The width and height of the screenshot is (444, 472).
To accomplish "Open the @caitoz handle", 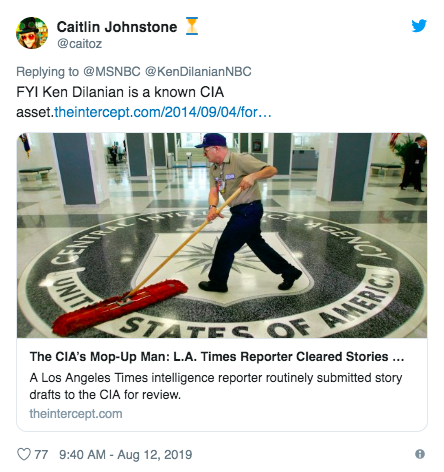I will coord(79,44).
